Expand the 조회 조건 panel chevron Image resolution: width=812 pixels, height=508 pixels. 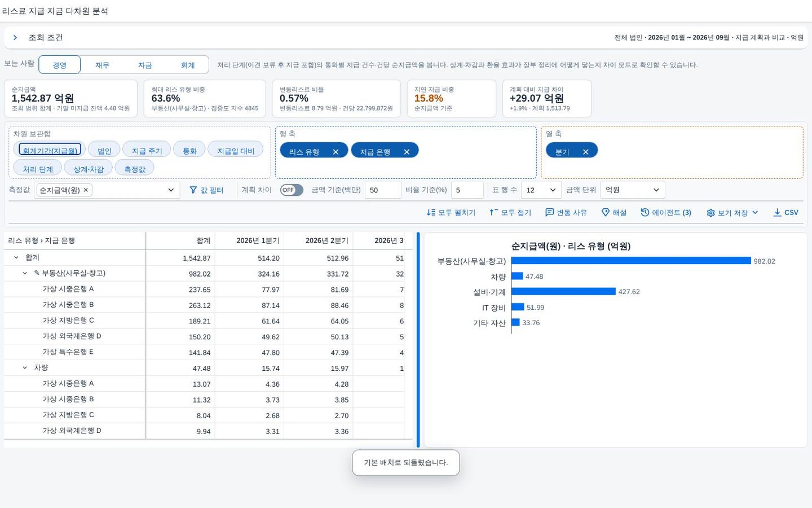15,38
